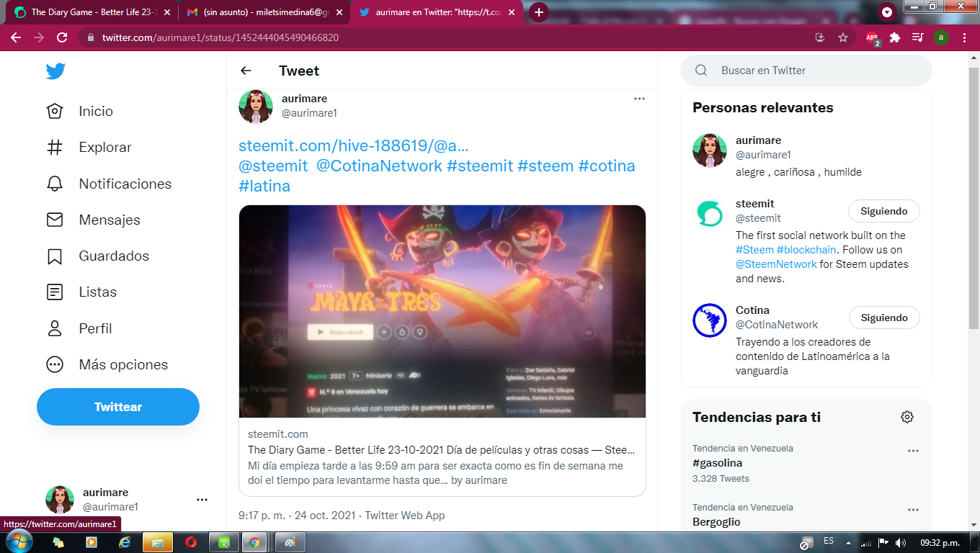
Task: Open Notificaciones bell icon
Action: click(55, 184)
